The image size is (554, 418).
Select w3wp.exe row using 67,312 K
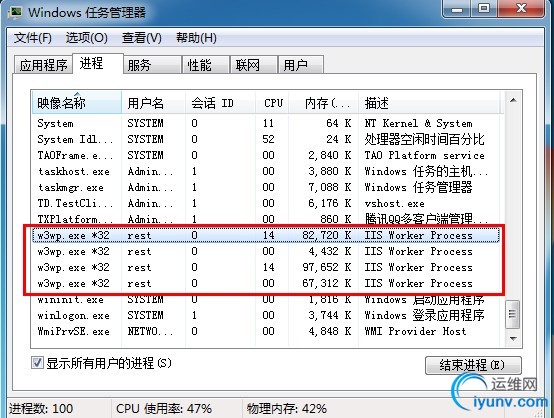[266, 283]
